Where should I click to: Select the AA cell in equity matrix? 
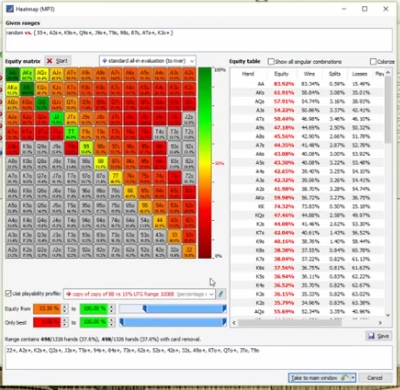click(12, 75)
